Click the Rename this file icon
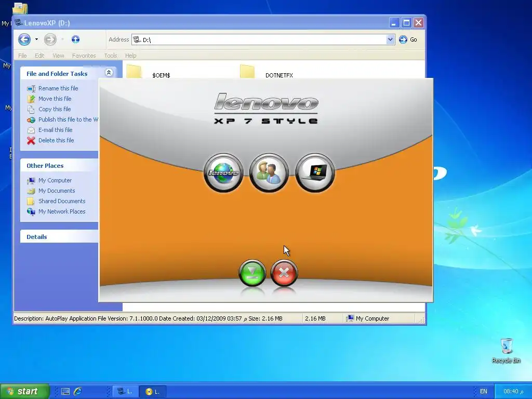The image size is (532, 399). (31, 88)
